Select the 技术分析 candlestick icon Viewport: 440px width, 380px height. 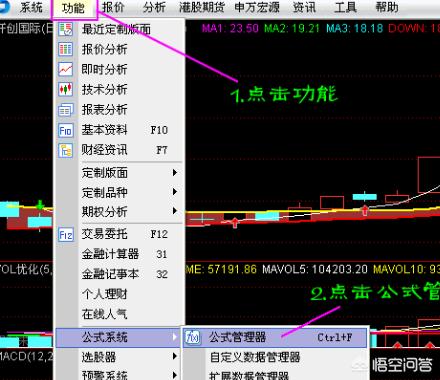point(65,89)
